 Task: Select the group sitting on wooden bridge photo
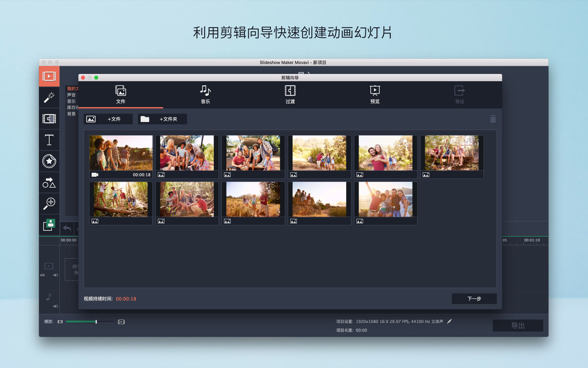coord(452,156)
